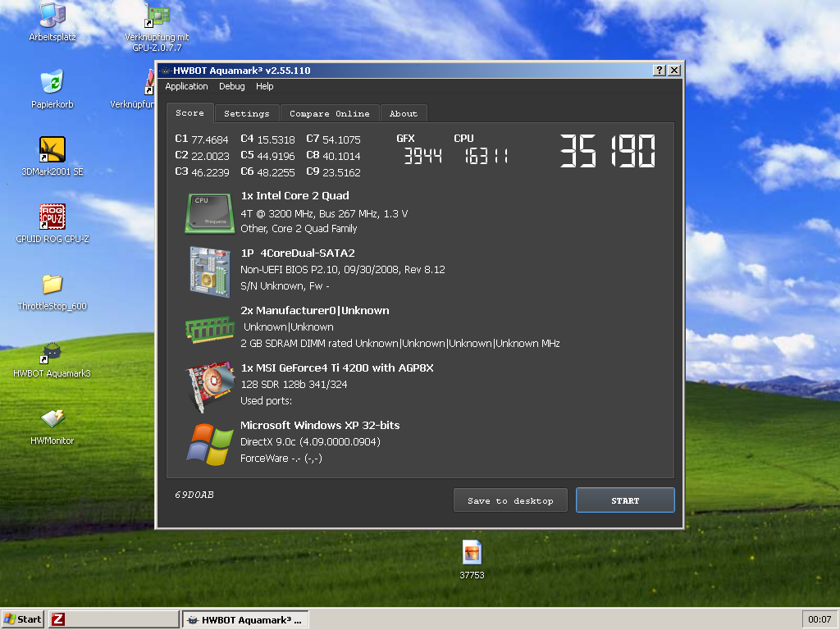
Task: Click the total score 35 190
Action: coord(608,151)
